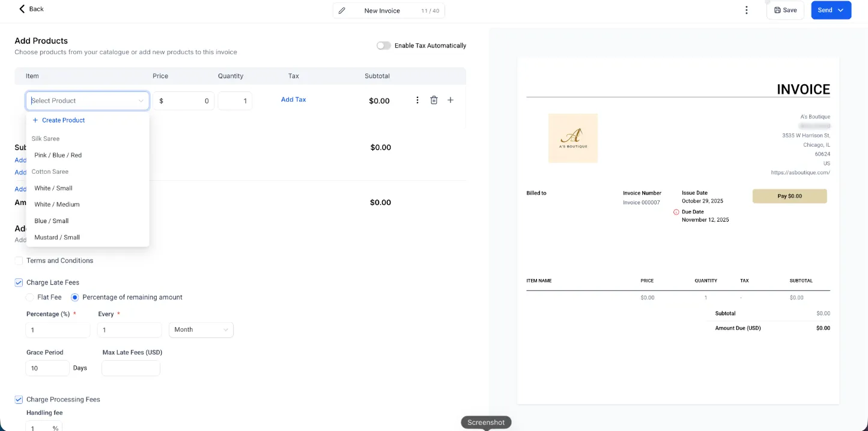This screenshot has width=868, height=431.
Task: Select White / Medium option
Action: click(x=88, y=204)
